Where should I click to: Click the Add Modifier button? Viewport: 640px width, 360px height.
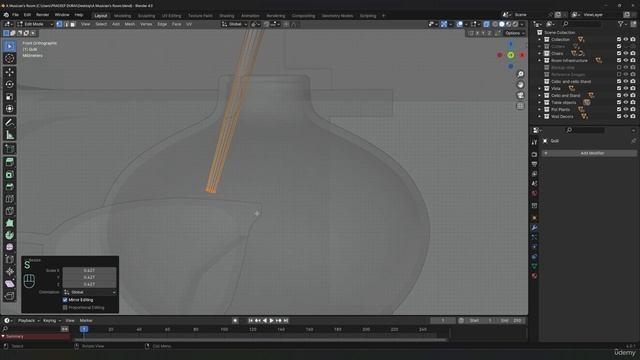click(589, 153)
